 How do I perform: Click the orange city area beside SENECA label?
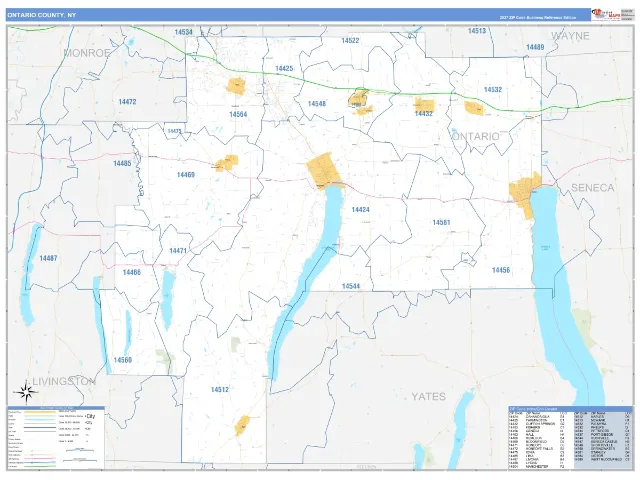[x=525, y=195]
